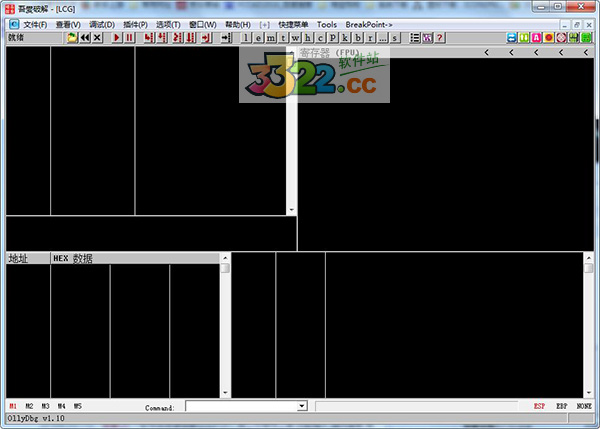Click the stack pane scroll down arrow

pos(589,393)
